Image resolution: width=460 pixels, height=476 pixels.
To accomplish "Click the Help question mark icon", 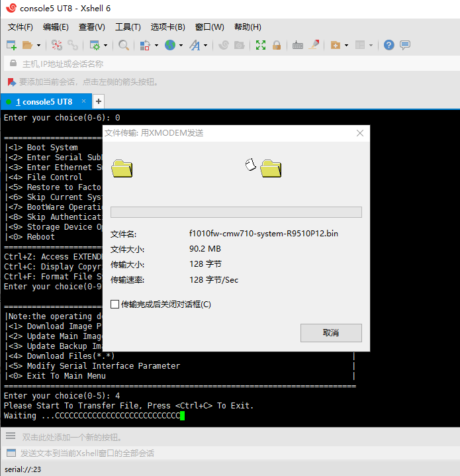I will [x=389, y=45].
